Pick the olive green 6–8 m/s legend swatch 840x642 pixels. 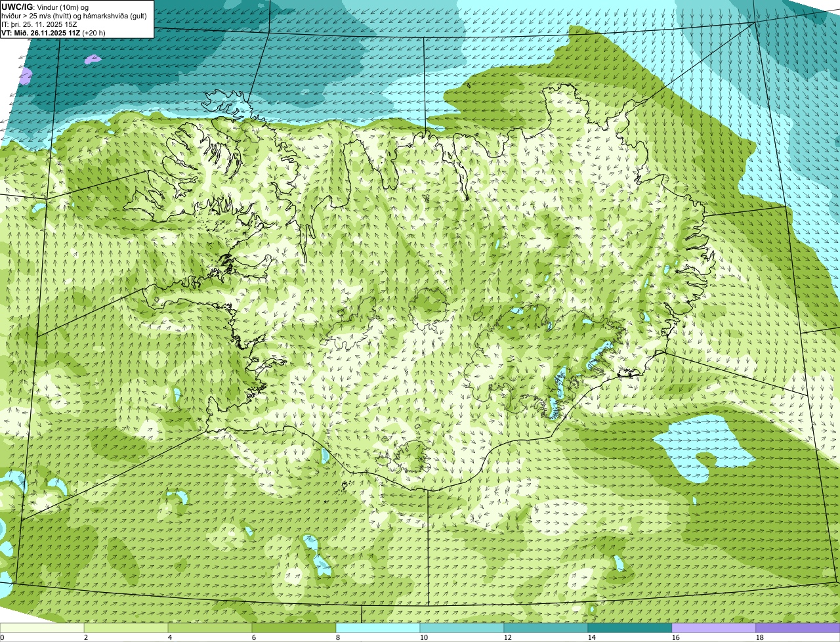tap(294, 628)
